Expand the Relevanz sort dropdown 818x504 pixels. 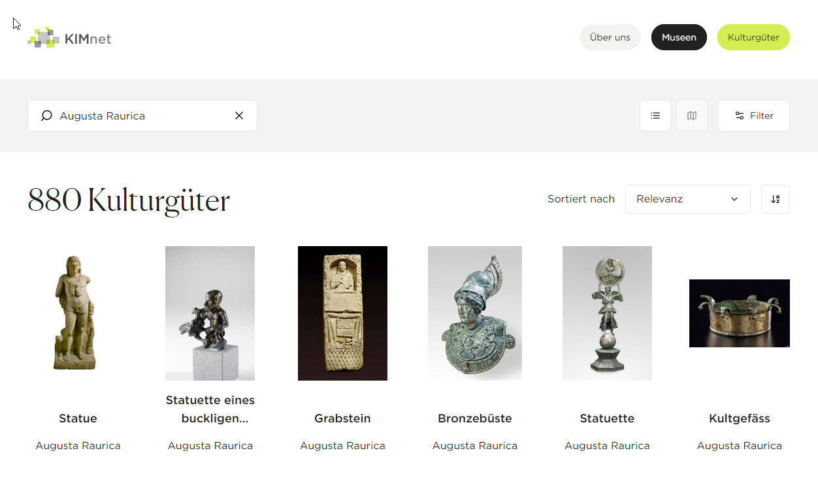click(688, 199)
